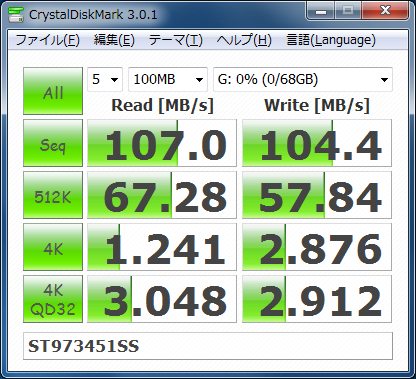The height and width of the screenshot is (379, 416).
Task: Select the Seq read value 107.0
Action: click(162, 143)
